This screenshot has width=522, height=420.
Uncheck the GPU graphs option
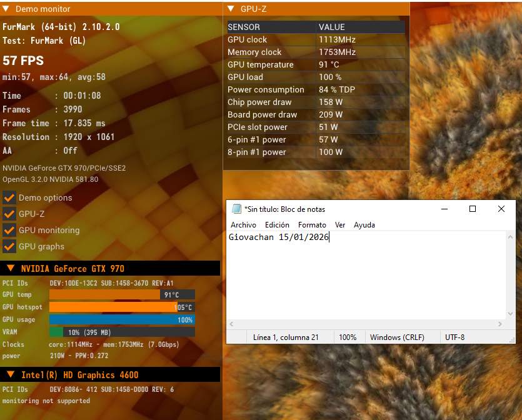point(9,247)
